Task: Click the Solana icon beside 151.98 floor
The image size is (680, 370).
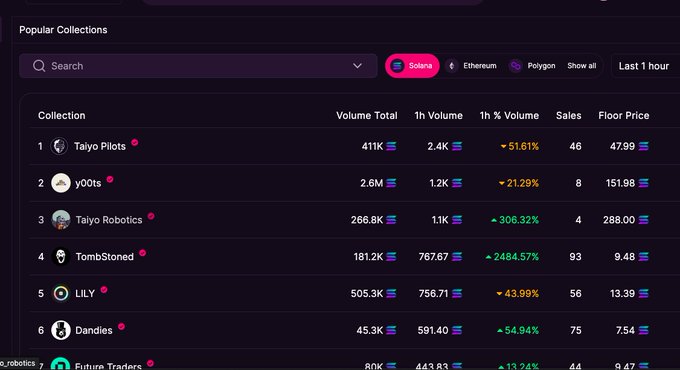Action: click(x=644, y=183)
